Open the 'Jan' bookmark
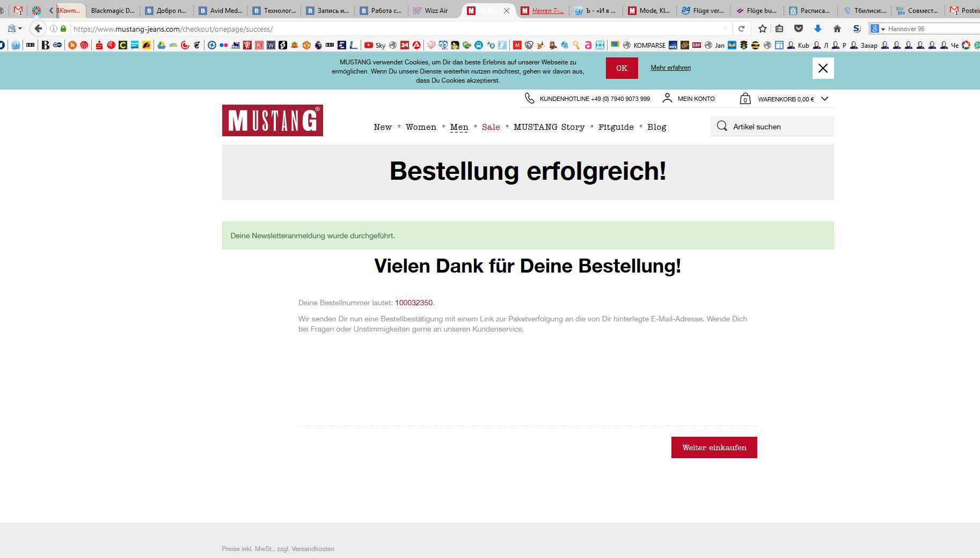This screenshot has height=558, width=980. [x=714, y=45]
